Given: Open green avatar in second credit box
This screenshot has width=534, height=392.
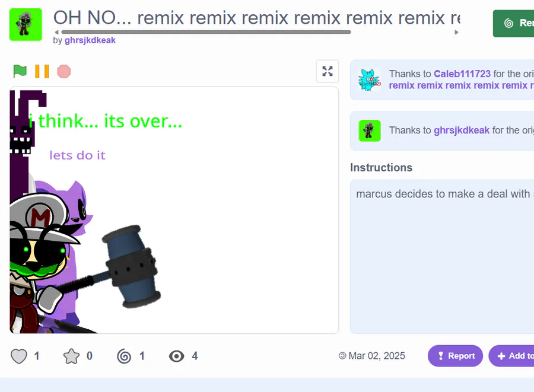Looking at the screenshot, I should coord(370,130).
